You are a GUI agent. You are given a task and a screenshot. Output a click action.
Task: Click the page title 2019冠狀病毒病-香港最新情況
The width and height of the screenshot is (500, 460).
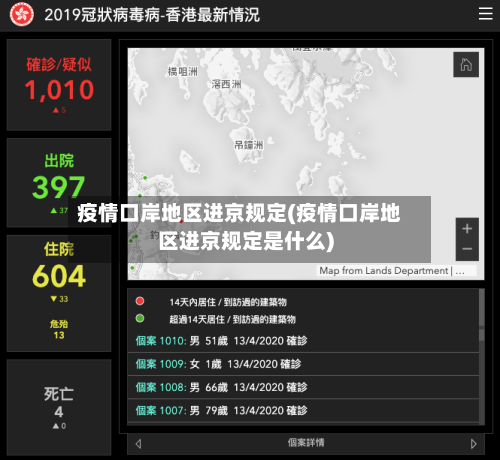(x=152, y=15)
